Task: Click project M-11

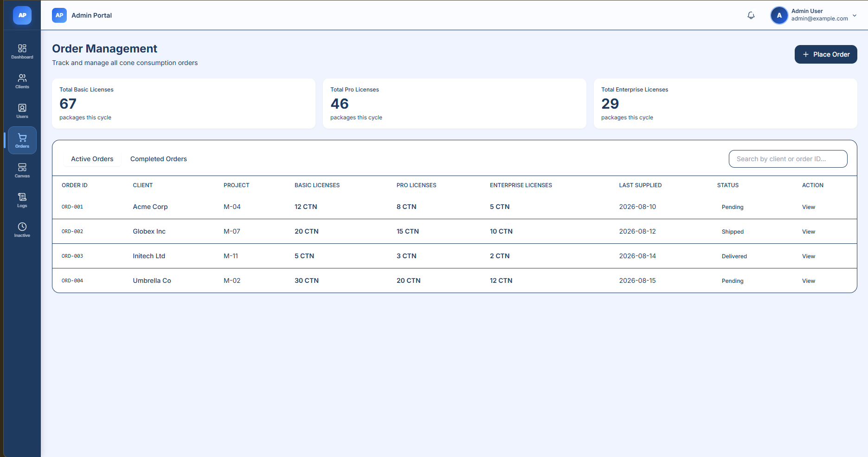Action: [x=231, y=256]
